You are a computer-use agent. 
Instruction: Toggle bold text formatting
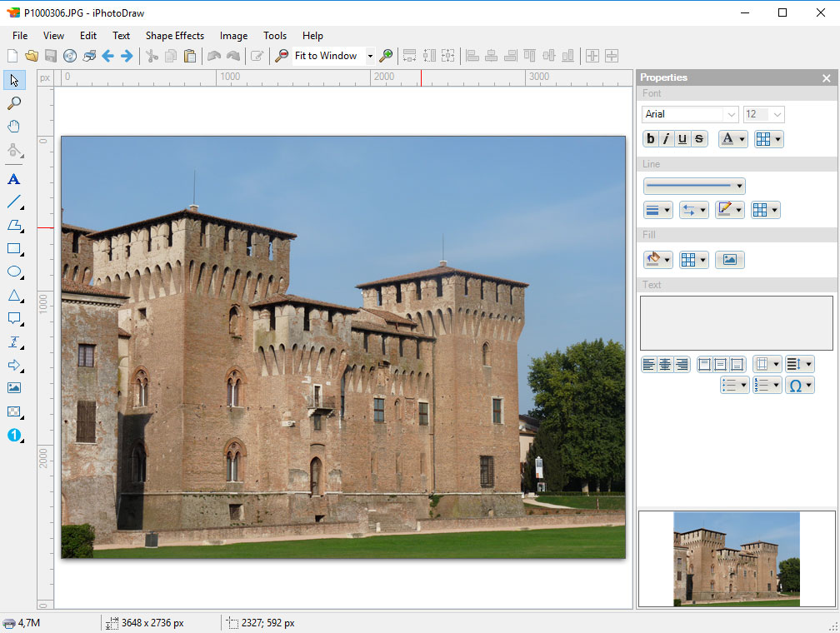tap(651, 139)
